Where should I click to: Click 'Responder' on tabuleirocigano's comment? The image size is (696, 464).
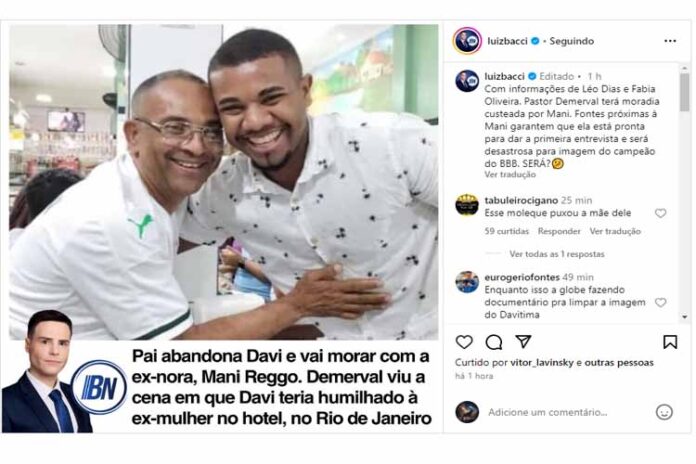tap(559, 231)
